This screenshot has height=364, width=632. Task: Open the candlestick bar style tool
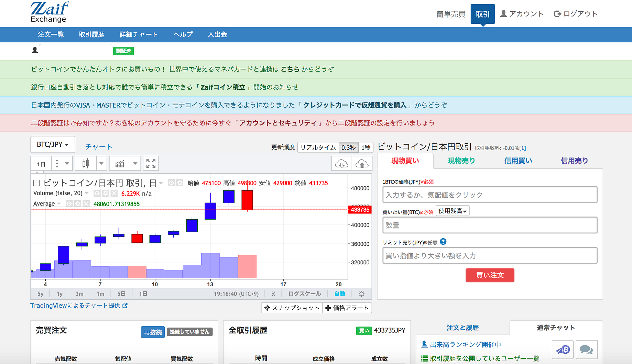pos(86,164)
